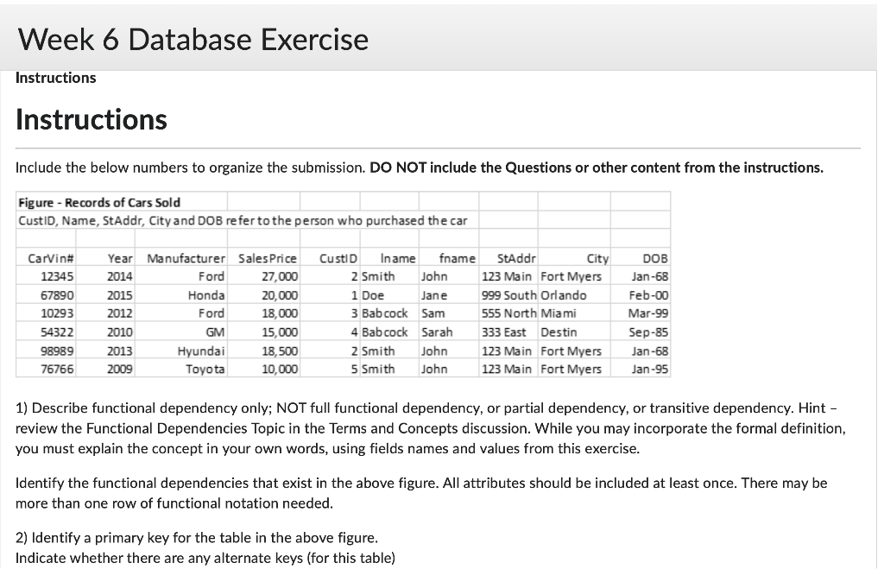Click question 2 primary key text
Screen dimensions: 884x588
tap(197, 537)
